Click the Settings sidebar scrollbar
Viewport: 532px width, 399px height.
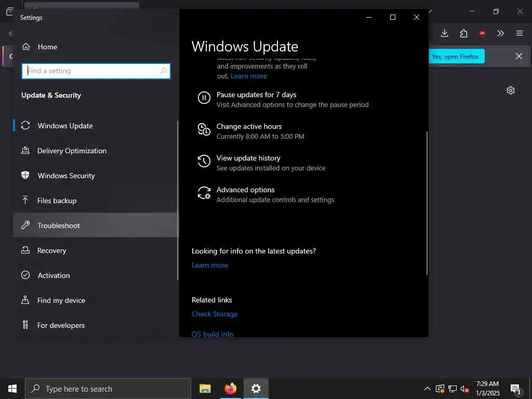[x=178, y=200]
